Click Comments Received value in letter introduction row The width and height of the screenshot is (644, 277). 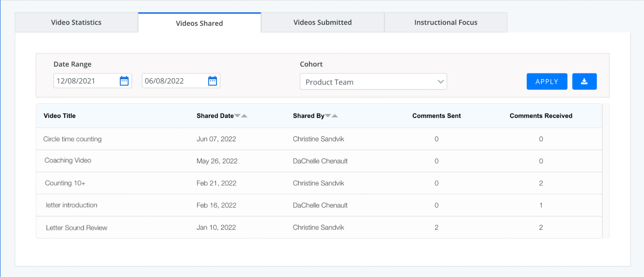pos(541,205)
